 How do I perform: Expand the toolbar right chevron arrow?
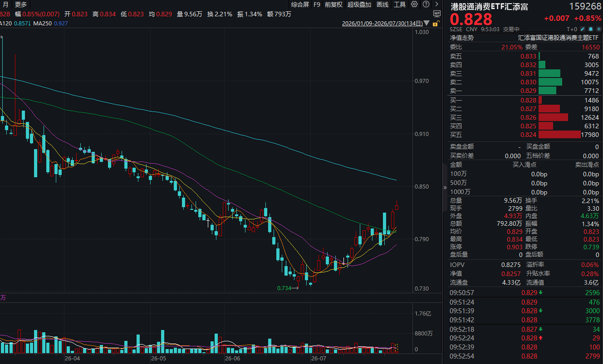click(x=436, y=4)
